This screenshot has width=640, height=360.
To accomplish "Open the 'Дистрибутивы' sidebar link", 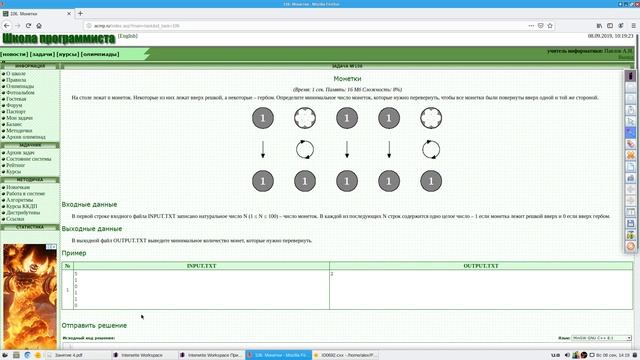I will point(23,213).
